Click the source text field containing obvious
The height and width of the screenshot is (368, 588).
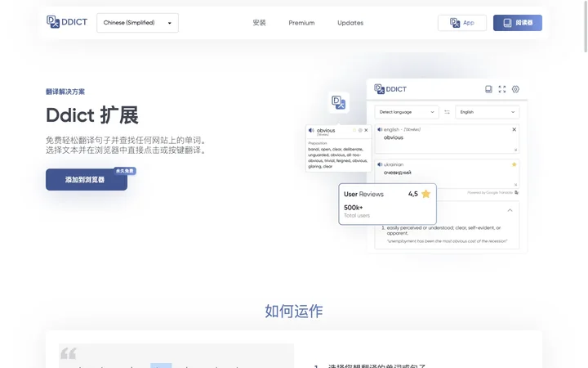click(x=447, y=138)
